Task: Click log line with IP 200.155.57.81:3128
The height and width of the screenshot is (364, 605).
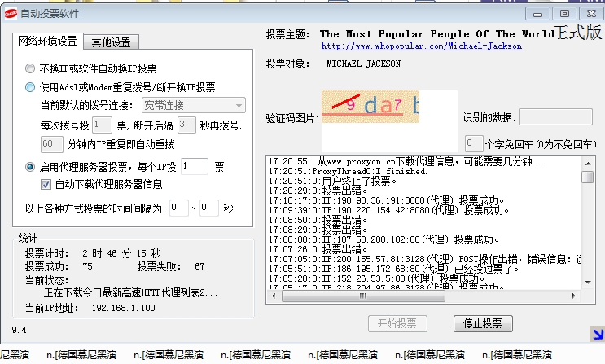Action: (x=424, y=259)
